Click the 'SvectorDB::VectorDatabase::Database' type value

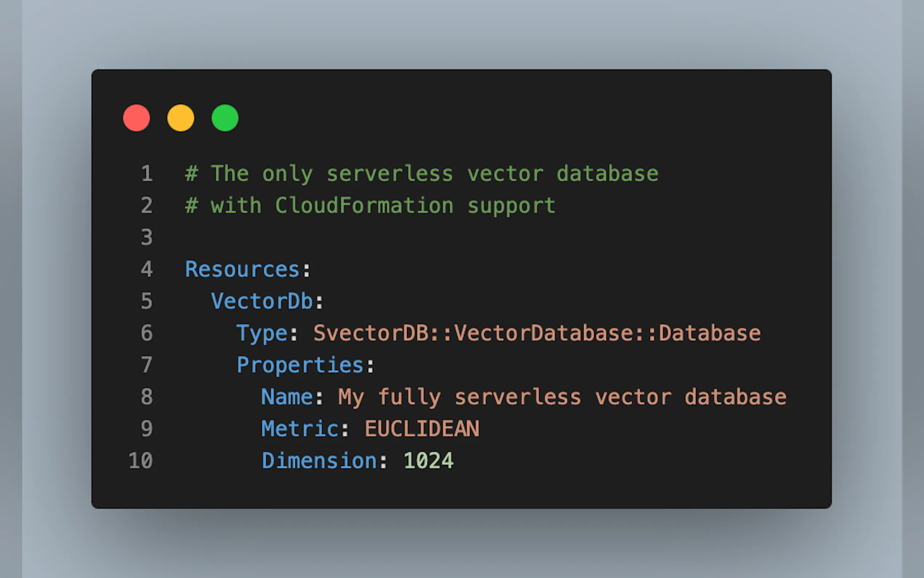point(537,333)
